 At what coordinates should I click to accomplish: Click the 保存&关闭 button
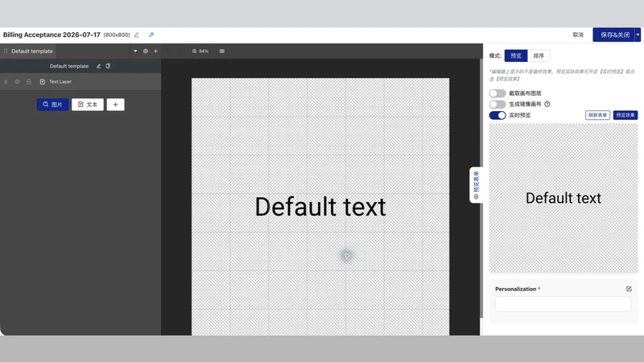(x=614, y=35)
